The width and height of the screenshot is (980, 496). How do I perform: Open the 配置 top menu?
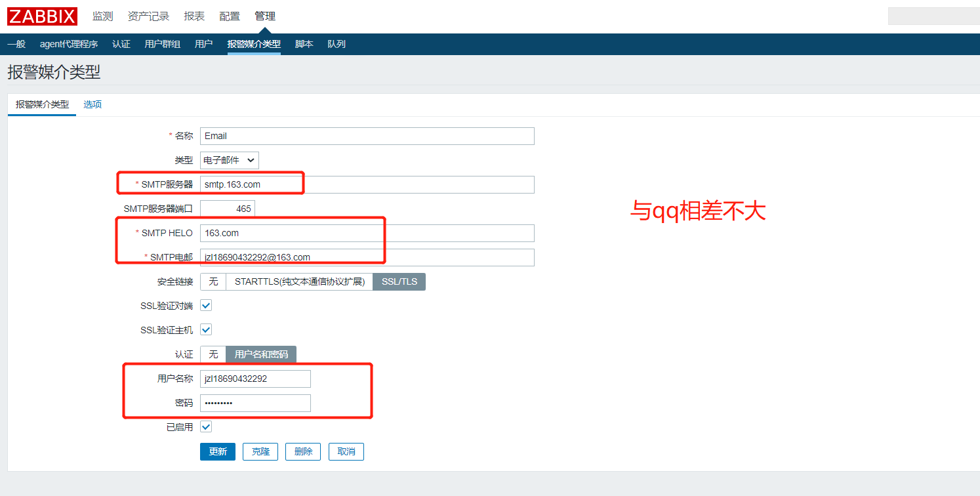(x=230, y=16)
